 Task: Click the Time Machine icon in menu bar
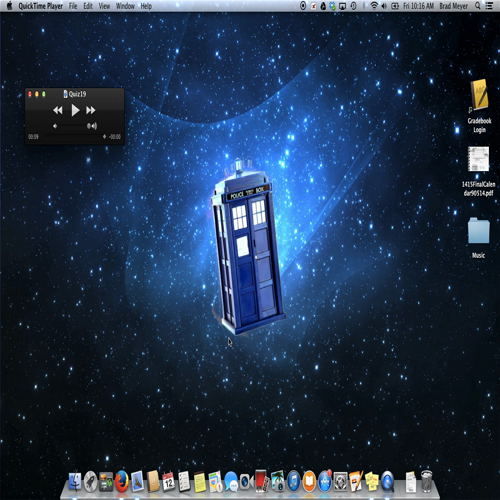tap(354, 6)
